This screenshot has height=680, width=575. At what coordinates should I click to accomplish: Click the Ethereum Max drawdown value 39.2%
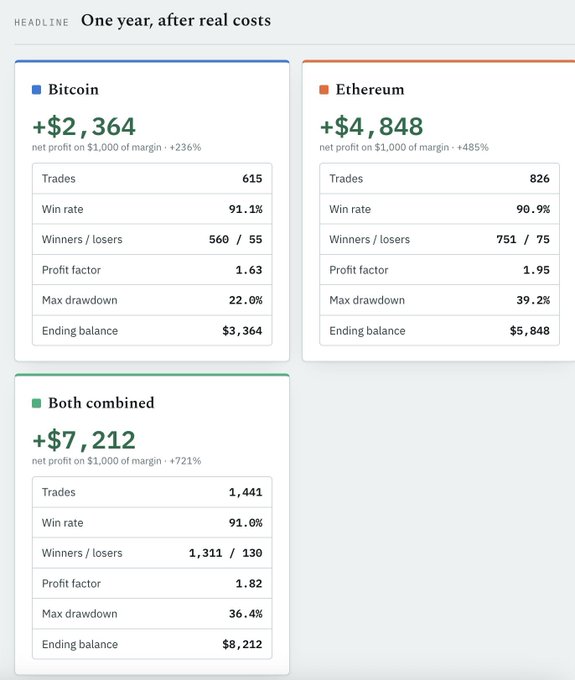pyautogui.click(x=533, y=300)
